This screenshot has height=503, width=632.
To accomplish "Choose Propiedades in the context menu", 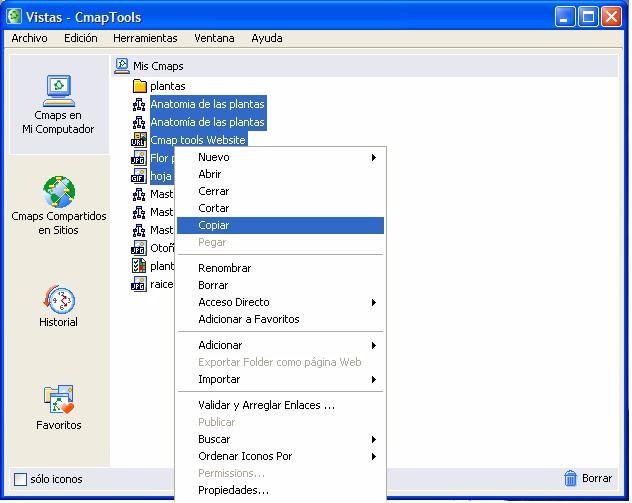I will 281,490.
